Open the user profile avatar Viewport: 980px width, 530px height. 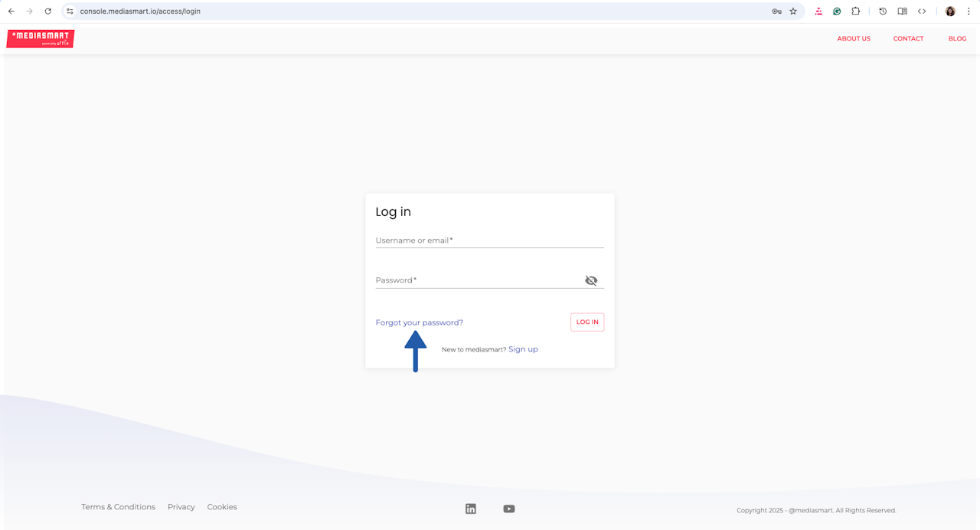tap(950, 11)
